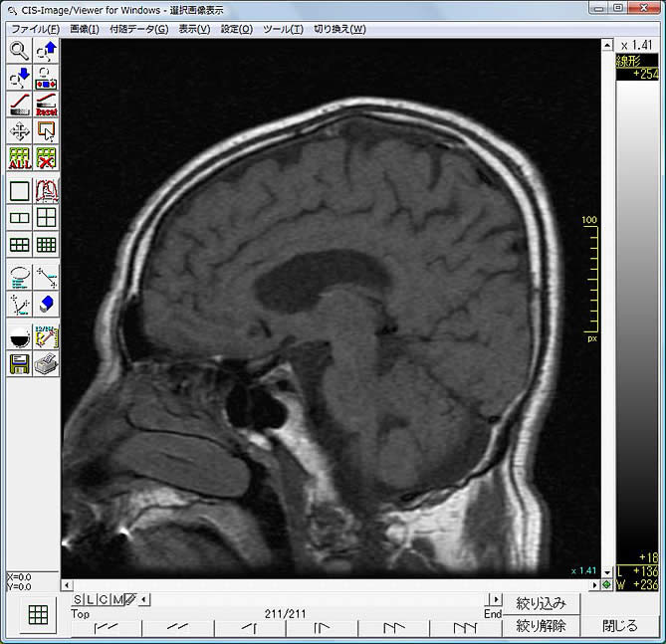Toggle the C button in the bottom bar
This screenshot has height=644, width=666.
[104, 600]
